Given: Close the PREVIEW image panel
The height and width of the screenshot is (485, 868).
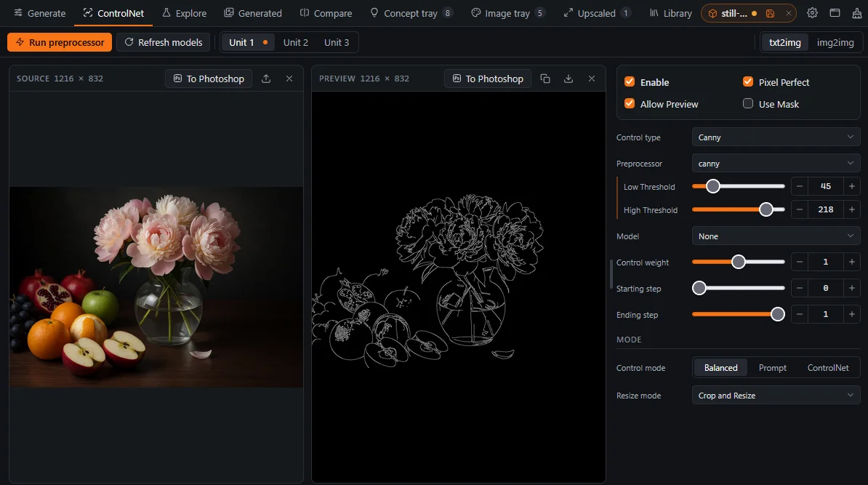Looking at the screenshot, I should [592, 79].
